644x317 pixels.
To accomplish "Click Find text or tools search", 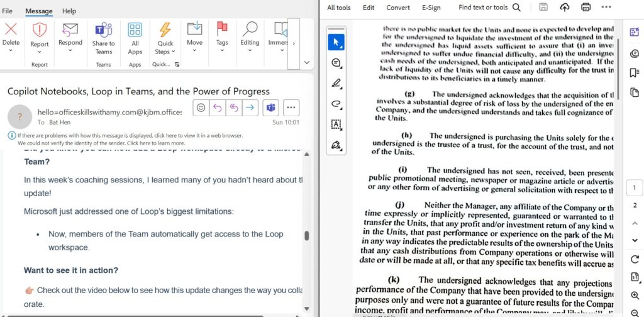I will point(489,8).
